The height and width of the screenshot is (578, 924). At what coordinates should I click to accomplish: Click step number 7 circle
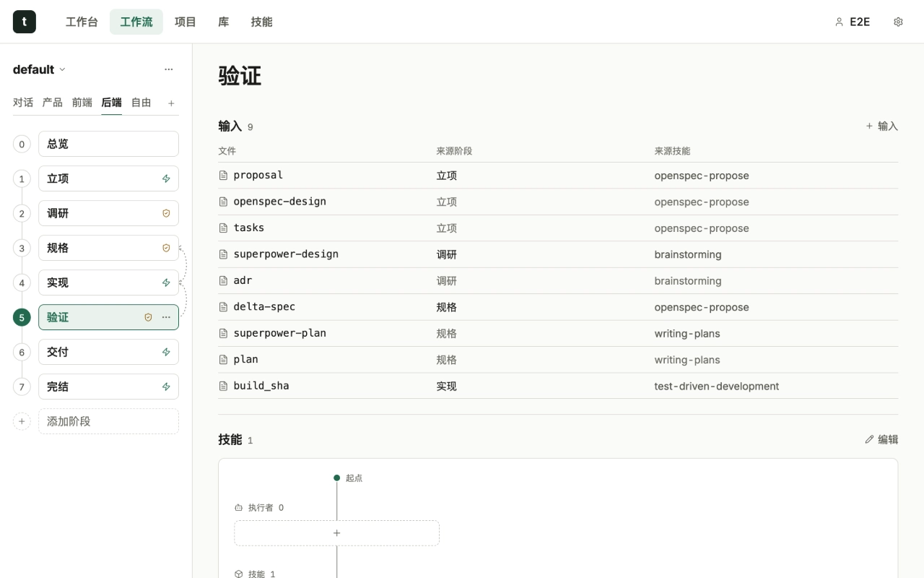22,387
